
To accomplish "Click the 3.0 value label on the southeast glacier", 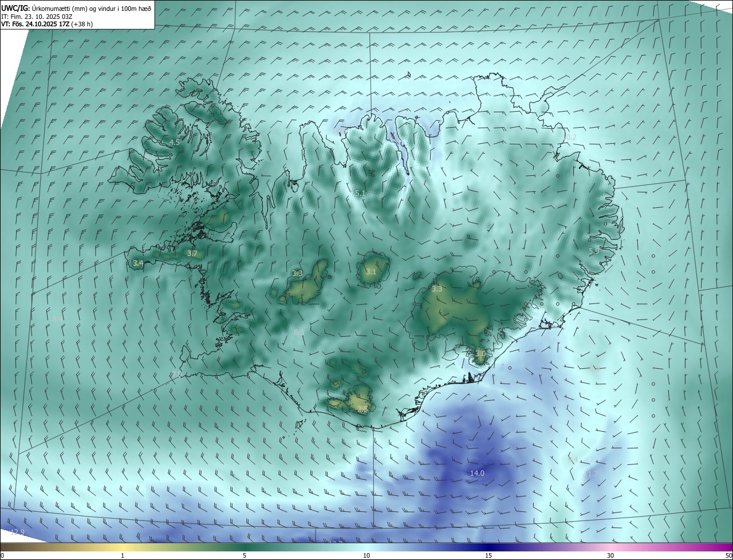I will click(480, 354).
